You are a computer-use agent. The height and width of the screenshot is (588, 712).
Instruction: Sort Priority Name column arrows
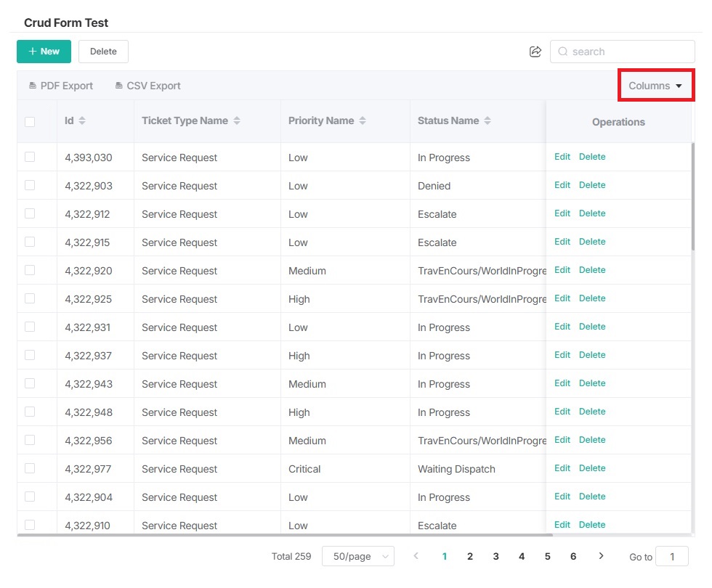tap(363, 121)
